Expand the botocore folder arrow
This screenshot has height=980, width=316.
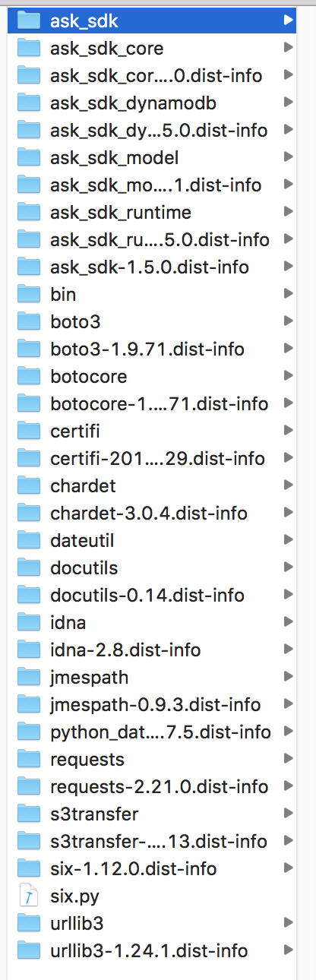pos(288,376)
